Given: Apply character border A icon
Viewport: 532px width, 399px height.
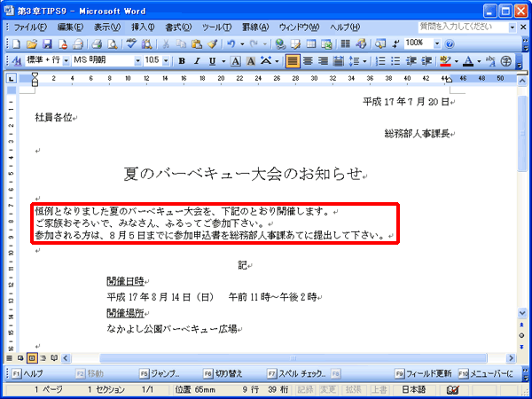Looking at the screenshot, I should click(235, 61).
